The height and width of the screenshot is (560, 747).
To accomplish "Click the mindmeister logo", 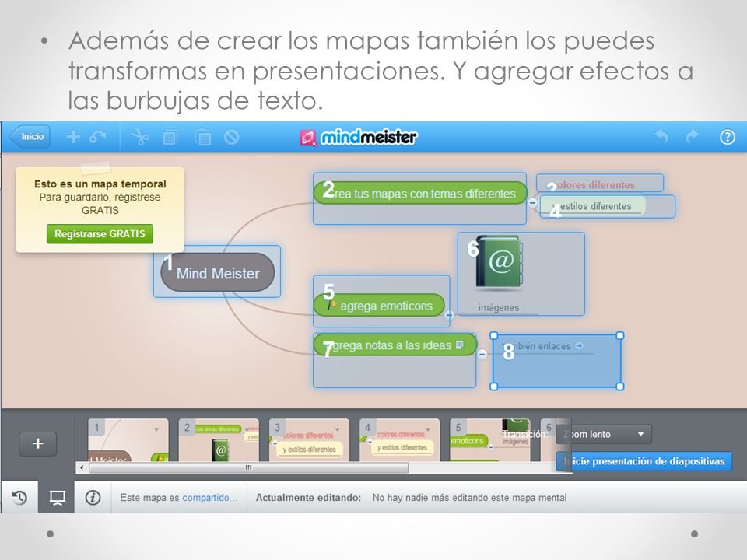I will pyautogui.click(x=358, y=137).
